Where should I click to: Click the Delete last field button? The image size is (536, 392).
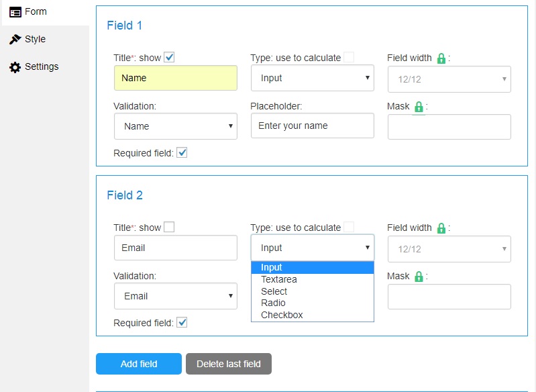click(229, 364)
